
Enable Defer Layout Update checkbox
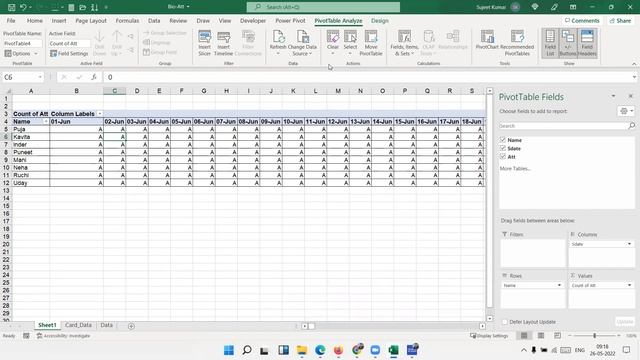coord(504,322)
